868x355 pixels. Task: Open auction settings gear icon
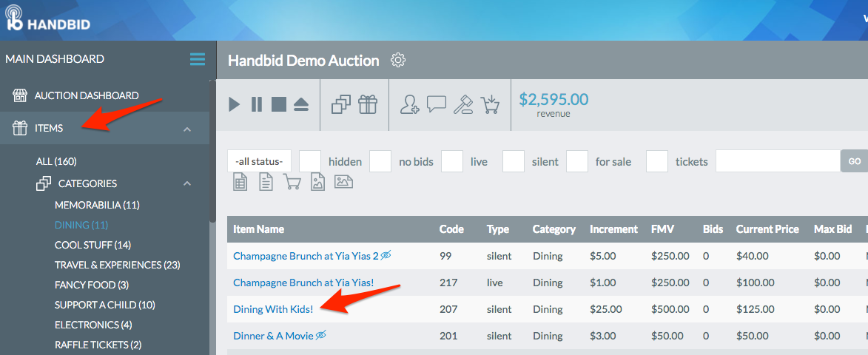coord(398,60)
